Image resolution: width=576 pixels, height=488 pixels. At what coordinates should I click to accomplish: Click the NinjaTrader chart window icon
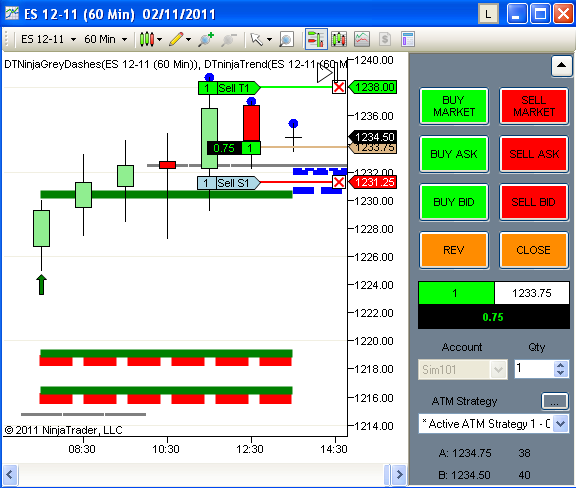pos(12,13)
